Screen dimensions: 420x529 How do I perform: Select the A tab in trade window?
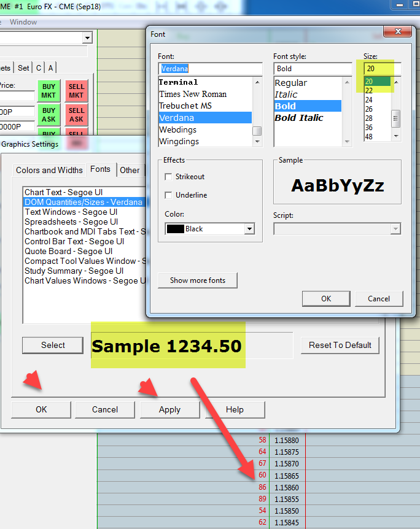(x=50, y=68)
